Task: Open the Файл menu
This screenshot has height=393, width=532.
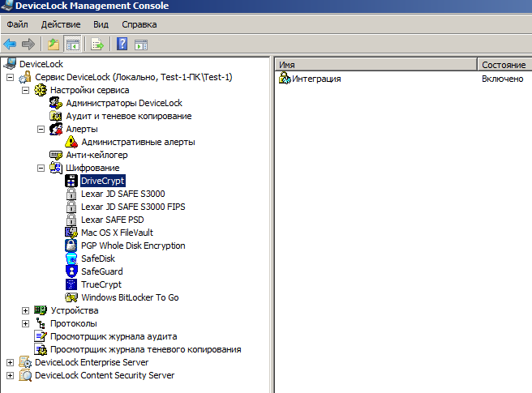Action: (17, 24)
